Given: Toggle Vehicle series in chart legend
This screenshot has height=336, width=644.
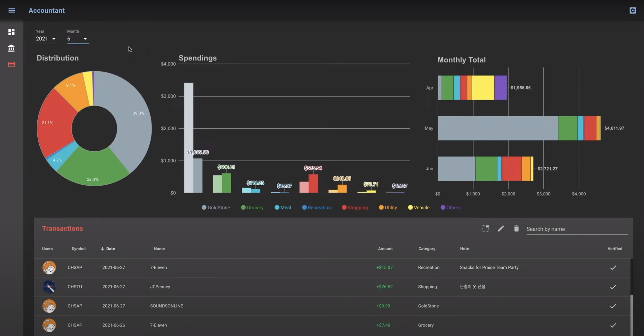Looking at the screenshot, I should coord(419,208).
